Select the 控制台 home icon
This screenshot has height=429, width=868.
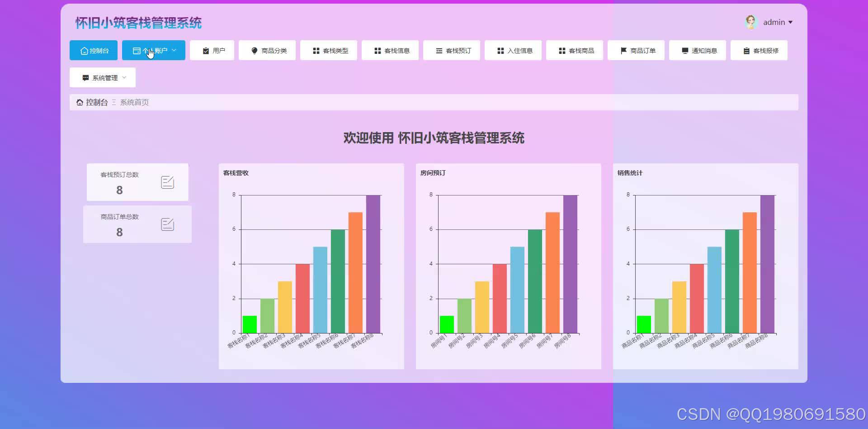click(83, 50)
